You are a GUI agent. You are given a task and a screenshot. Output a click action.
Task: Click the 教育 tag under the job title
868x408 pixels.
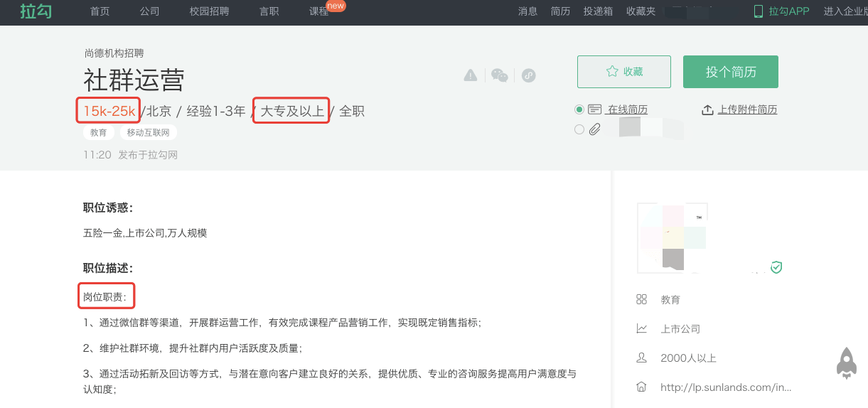point(99,132)
